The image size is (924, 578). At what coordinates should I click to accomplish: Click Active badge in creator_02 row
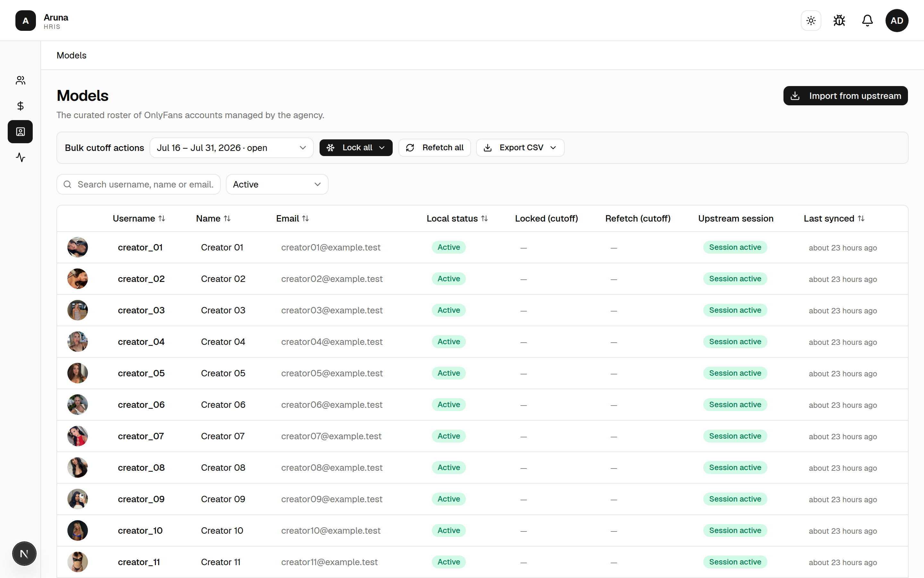coord(449,279)
